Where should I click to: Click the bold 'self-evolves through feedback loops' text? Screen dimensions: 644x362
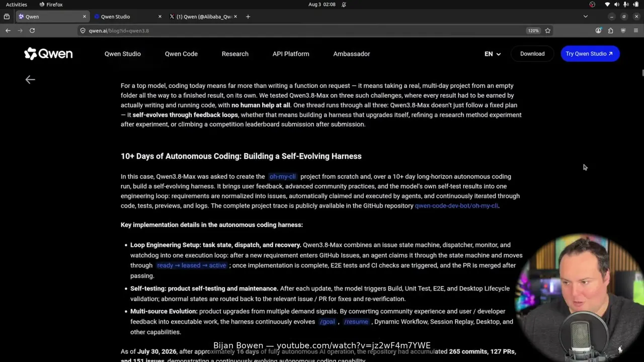(185, 115)
